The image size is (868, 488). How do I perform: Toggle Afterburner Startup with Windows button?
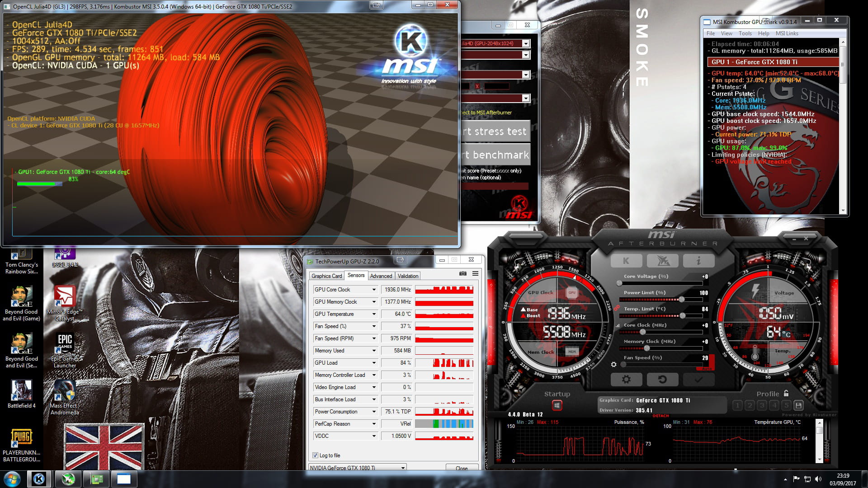pyautogui.click(x=557, y=405)
